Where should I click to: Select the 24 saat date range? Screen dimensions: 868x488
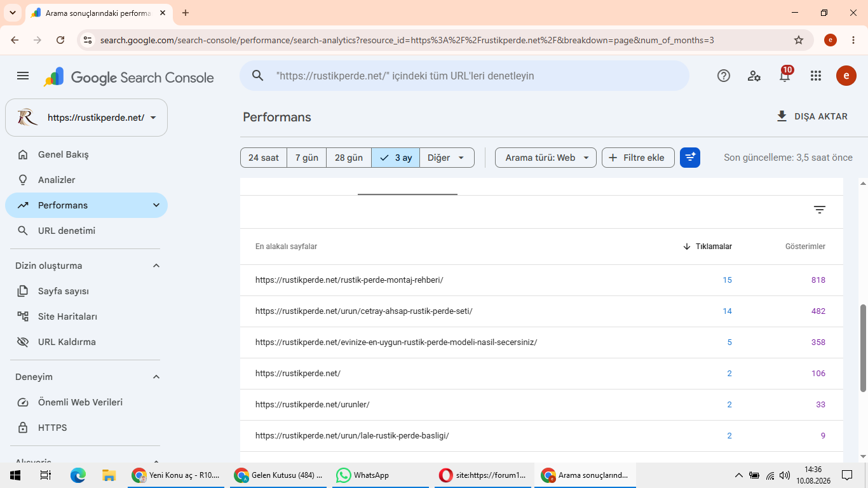(x=264, y=158)
